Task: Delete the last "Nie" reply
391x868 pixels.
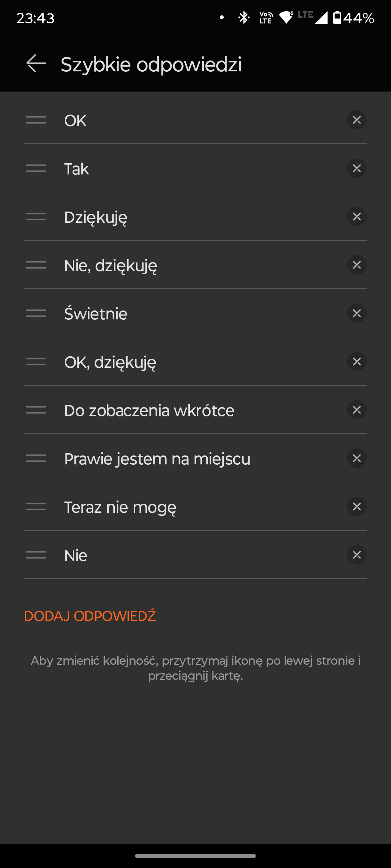Action: click(357, 555)
